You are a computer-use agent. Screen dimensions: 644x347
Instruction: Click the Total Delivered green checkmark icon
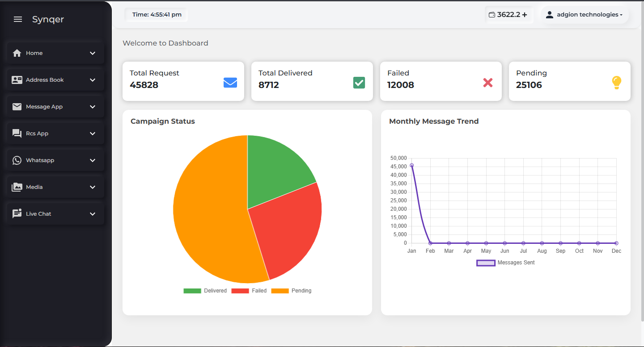pos(359,83)
